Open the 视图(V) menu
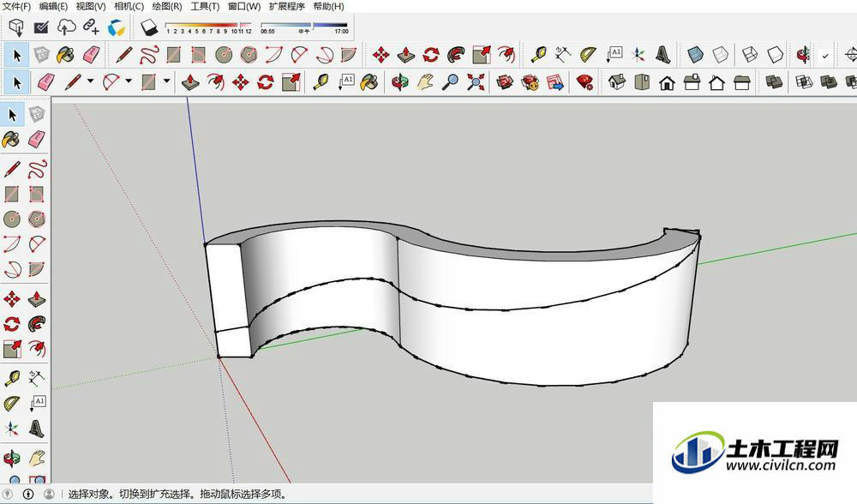Image resolution: width=857 pixels, height=504 pixels. click(91, 6)
